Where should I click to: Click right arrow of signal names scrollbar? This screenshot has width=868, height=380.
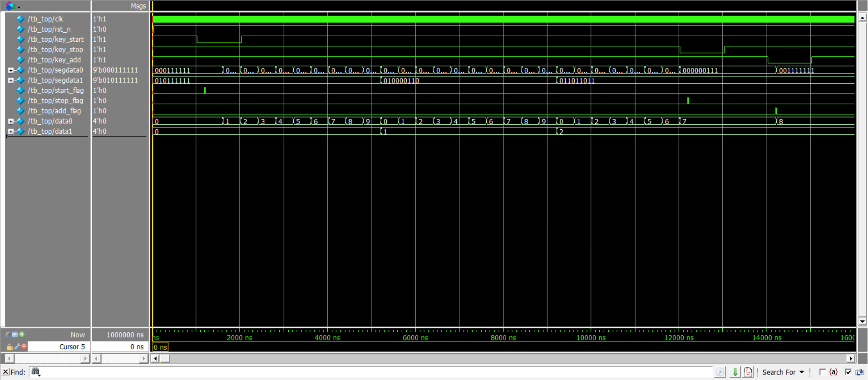click(x=85, y=358)
